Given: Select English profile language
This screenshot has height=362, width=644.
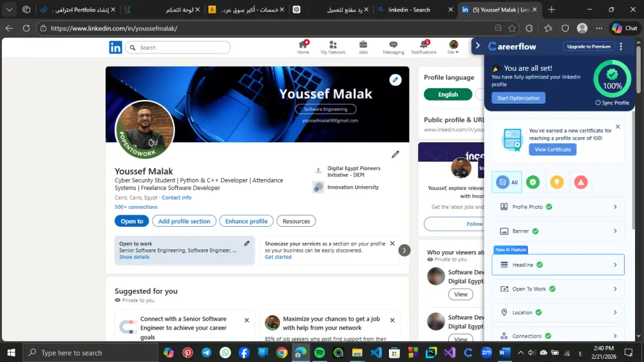Looking at the screenshot, I should click(448, 95).
